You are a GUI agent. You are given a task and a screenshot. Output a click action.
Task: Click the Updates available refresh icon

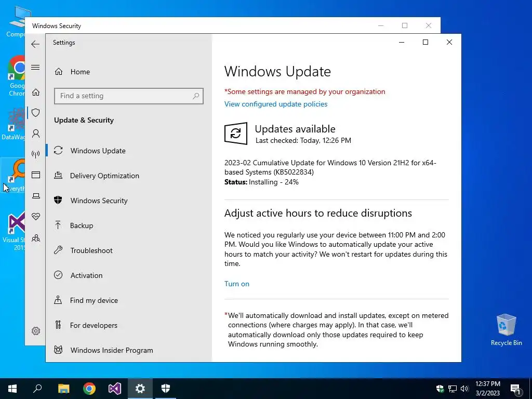236,134
